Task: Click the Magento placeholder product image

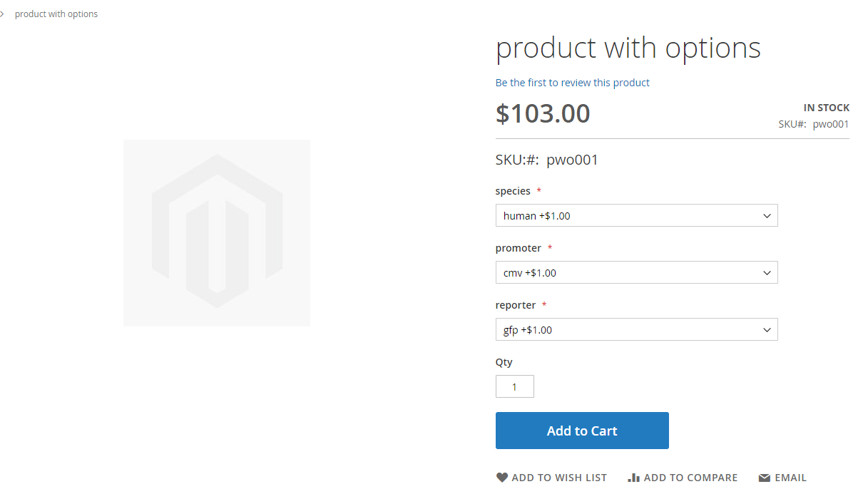Action: point(216,232)
